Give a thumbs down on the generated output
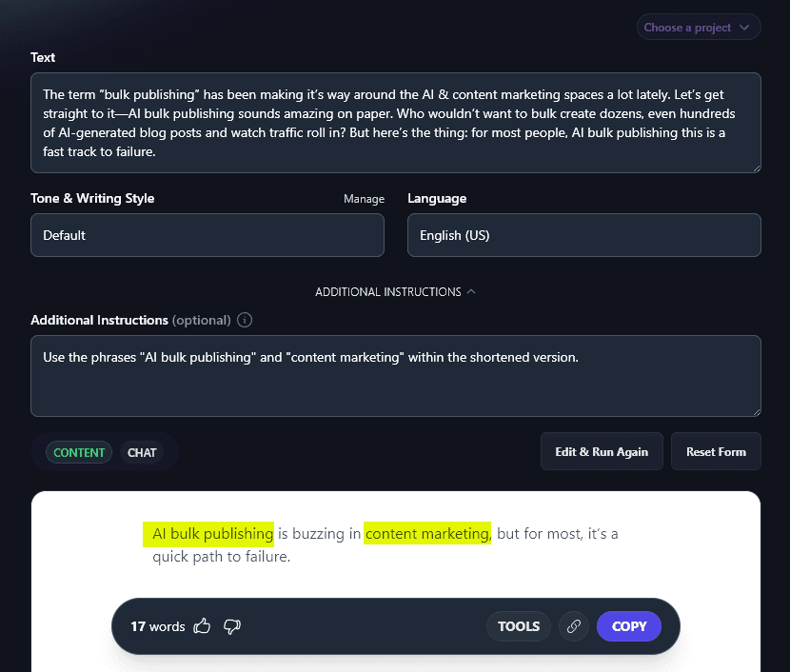 pos(231,626)
